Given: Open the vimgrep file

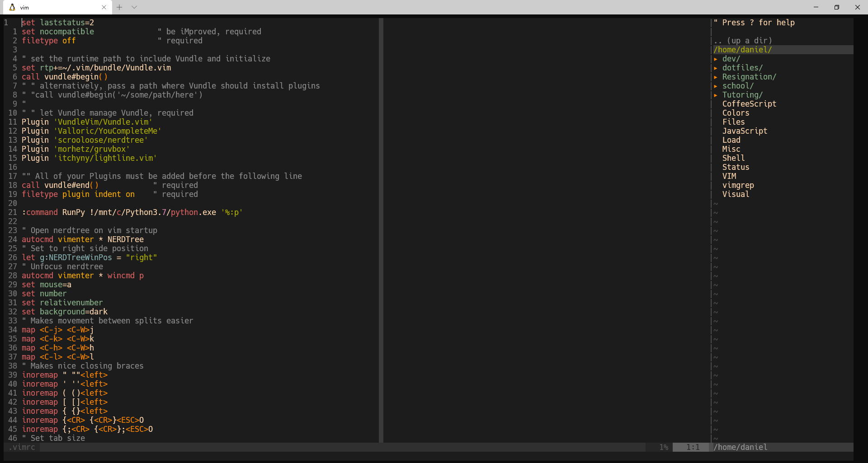Looking at the screenshot, I should pos(738,185).
